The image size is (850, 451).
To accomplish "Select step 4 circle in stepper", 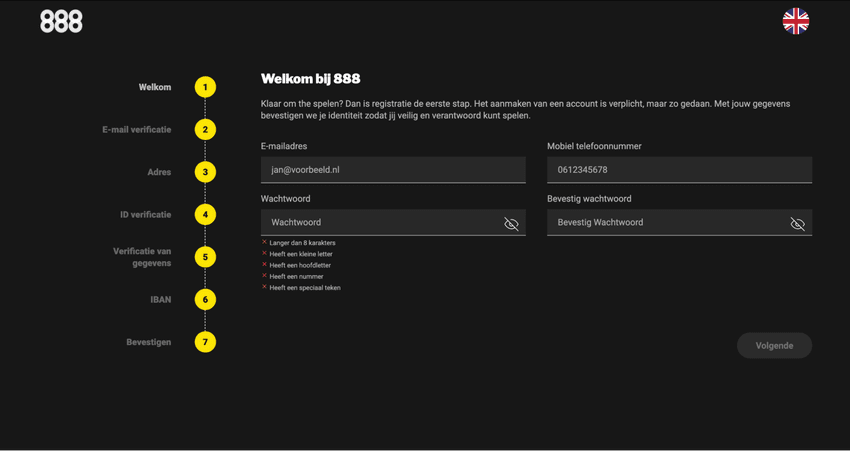I will (205, 215).
